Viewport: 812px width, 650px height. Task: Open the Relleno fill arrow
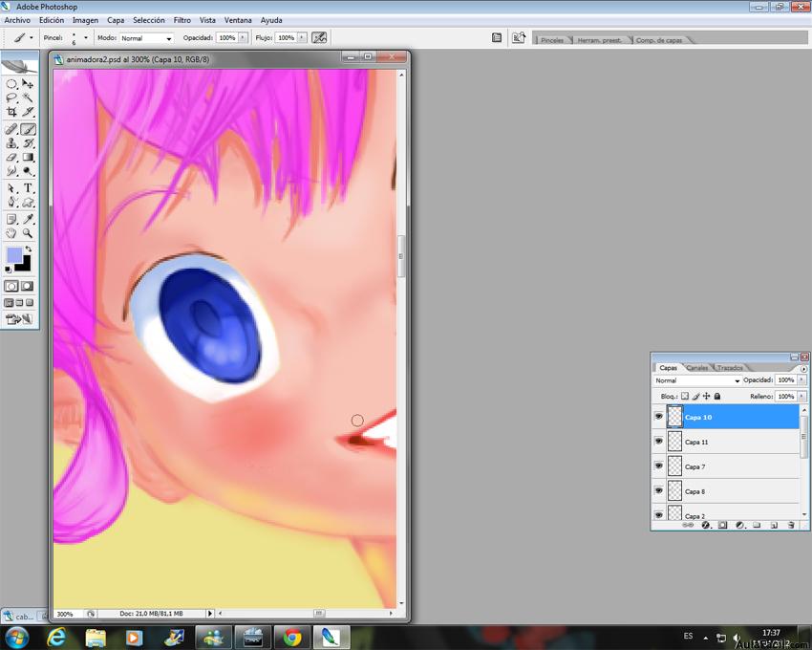(x=801, y=396)
